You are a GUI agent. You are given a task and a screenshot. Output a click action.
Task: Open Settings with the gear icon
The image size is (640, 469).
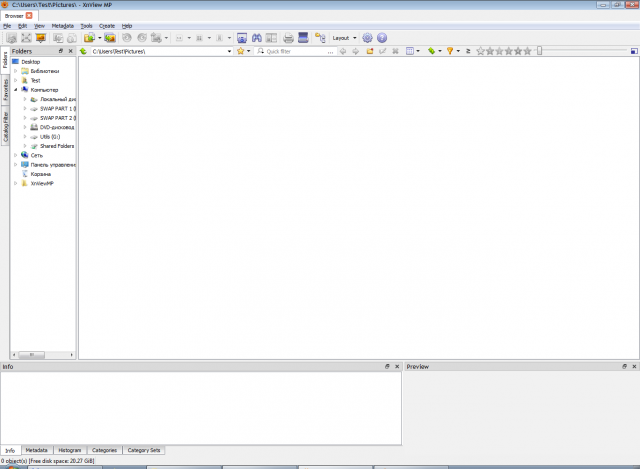tap(367, 38)
